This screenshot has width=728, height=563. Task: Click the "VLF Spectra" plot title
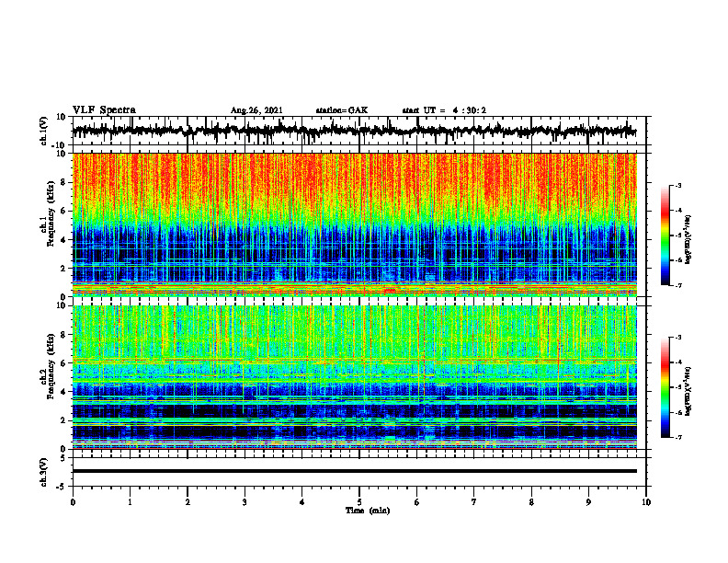coord(104,110)
